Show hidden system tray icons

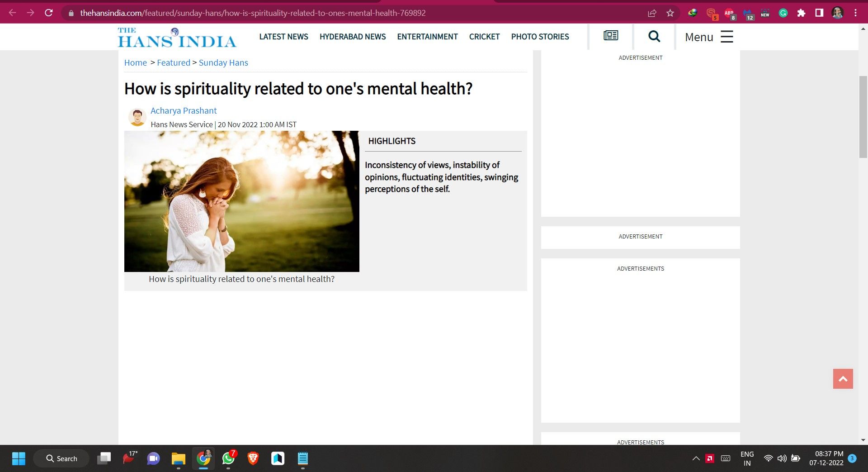[696, 458]
